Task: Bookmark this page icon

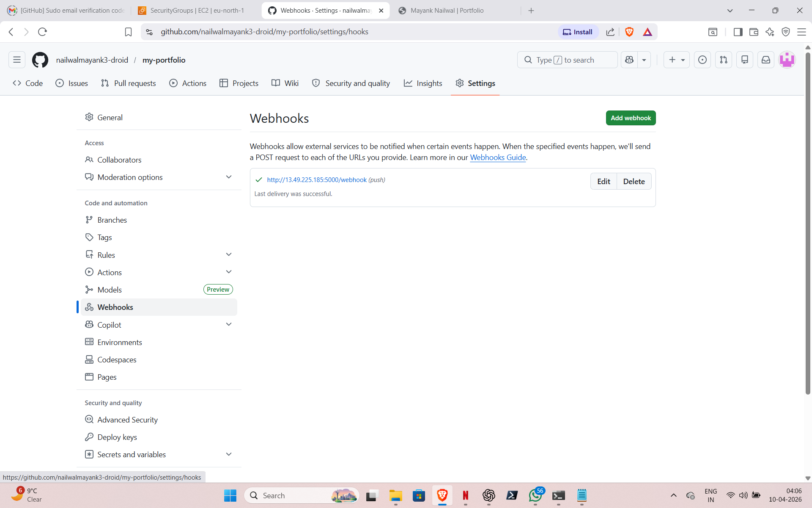Action: (128, 32)
